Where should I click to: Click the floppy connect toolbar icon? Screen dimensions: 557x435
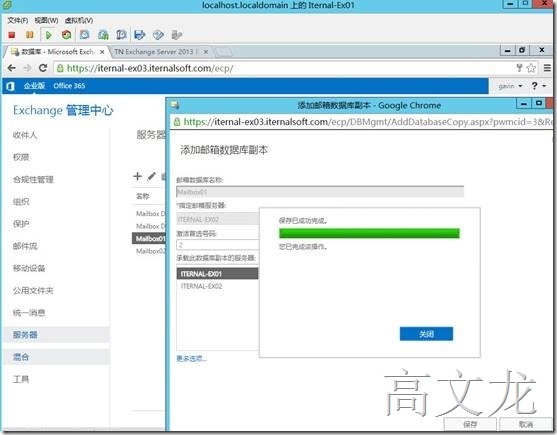click(140, 35)
